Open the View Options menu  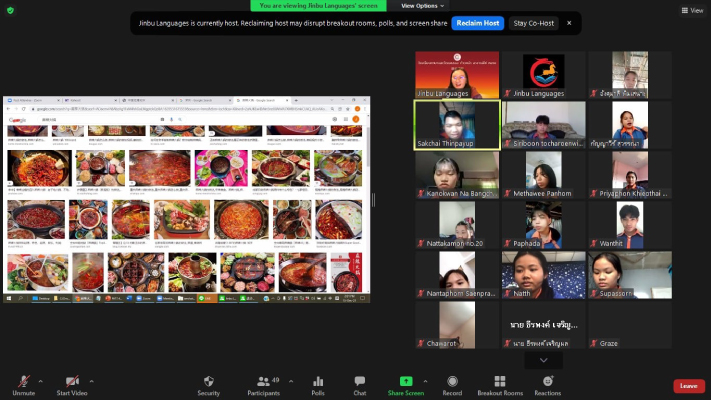pos(422,6)
